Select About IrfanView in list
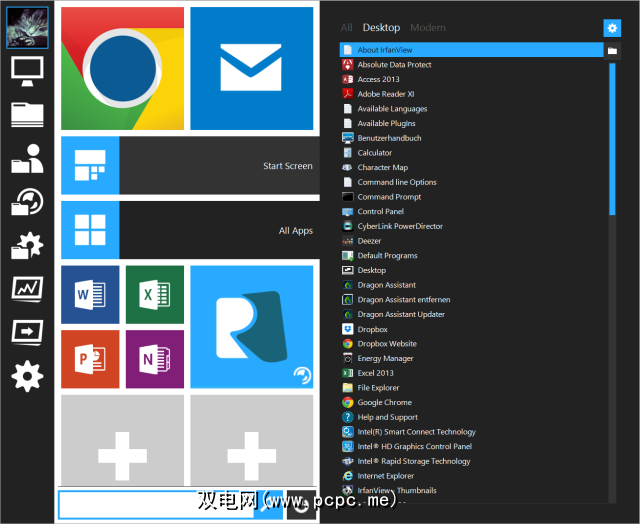The height and width of the screenshot is (524, 640). (x=471, y=50)
